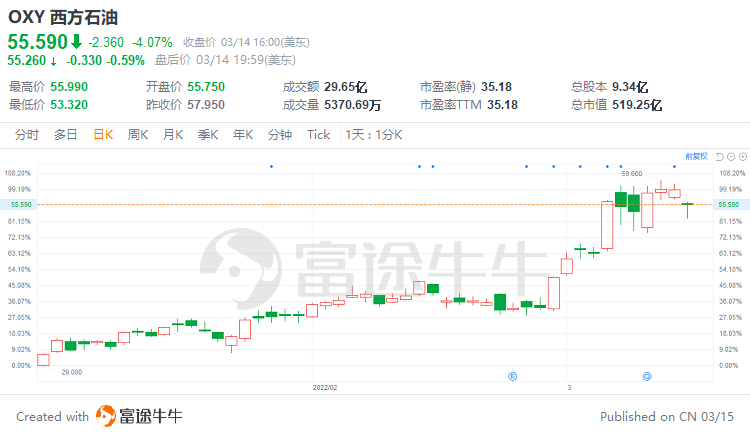Switch to the 多日 tab
This screenshot has width=750, height=437.
pos(66,135)
